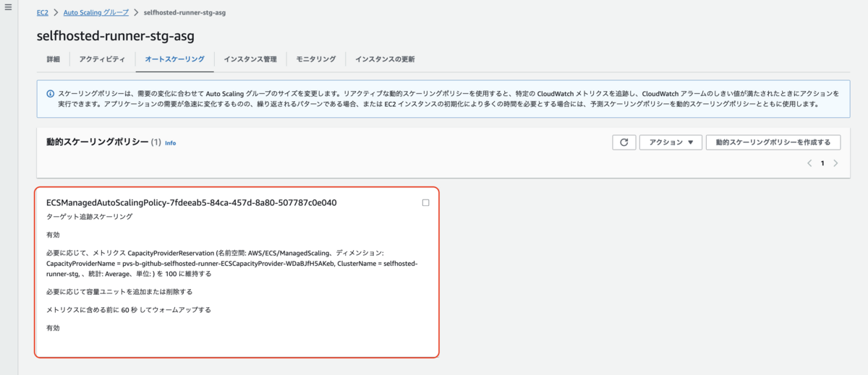Image resolution: width=868 pixels, height=375 pixels.
Task: Click the selfhosted-runner-stg-asg breadcrumb text
Action: [184, 12]
